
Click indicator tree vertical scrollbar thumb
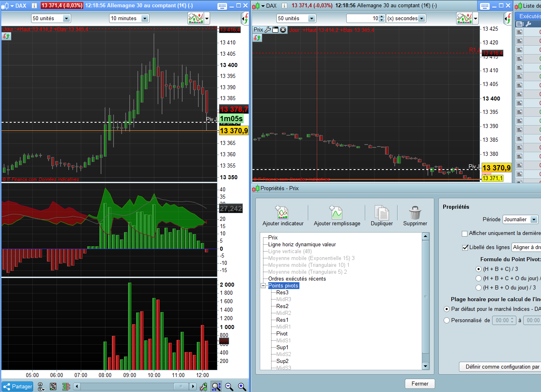click(x=425, y=297)
